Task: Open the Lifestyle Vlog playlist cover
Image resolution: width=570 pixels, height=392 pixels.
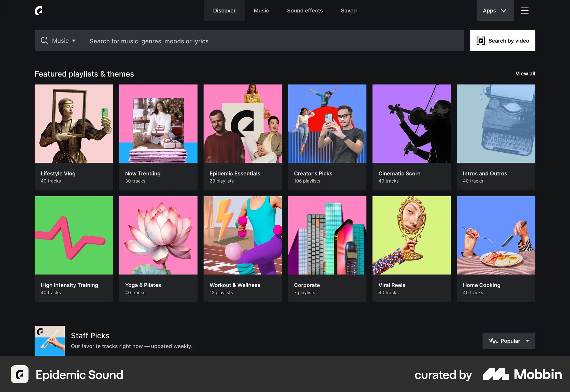Action: (74, 124)
